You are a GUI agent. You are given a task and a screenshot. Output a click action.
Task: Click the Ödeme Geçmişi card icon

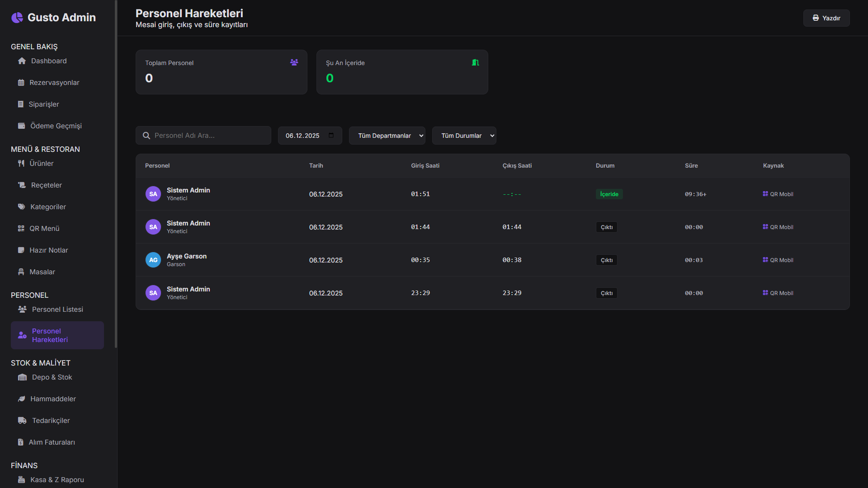tap(21, 126)
